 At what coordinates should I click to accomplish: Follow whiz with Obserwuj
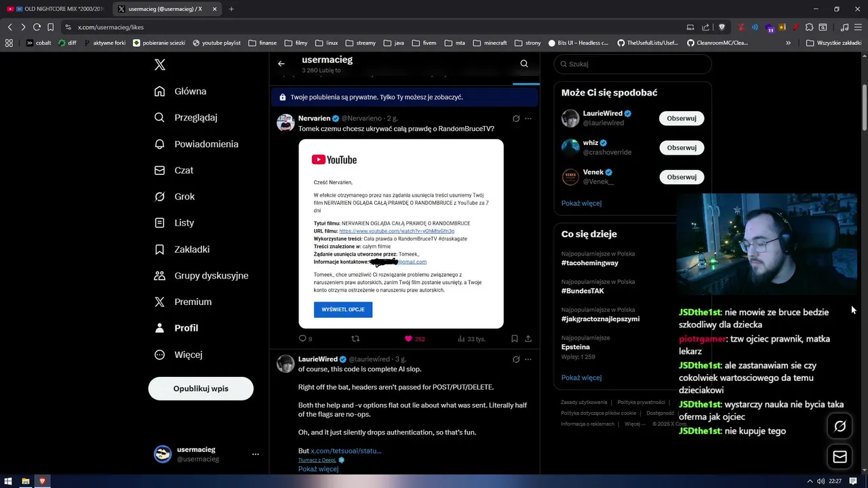pyautogui.click(x=682, y=148)
